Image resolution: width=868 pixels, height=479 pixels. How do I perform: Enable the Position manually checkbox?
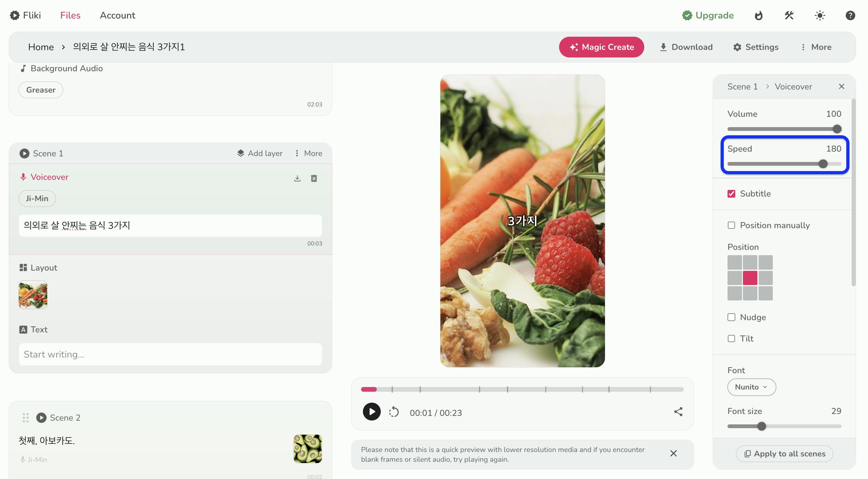[731, 225]
